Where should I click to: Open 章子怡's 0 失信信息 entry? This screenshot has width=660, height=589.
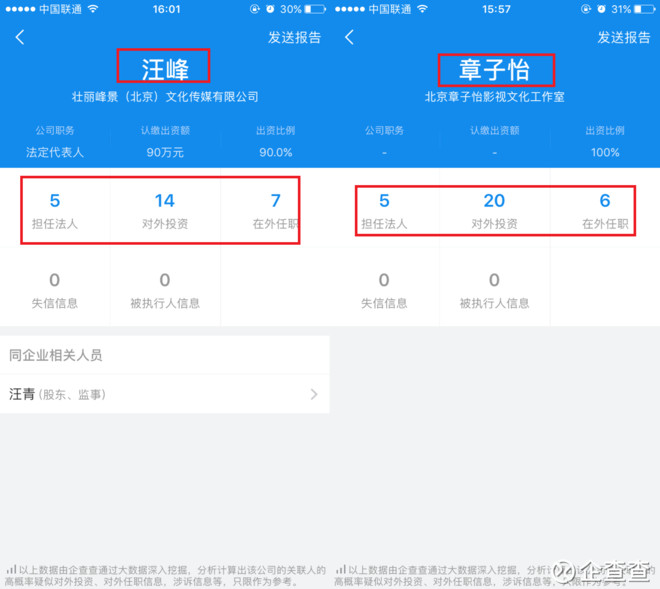[x=384, y=291]
